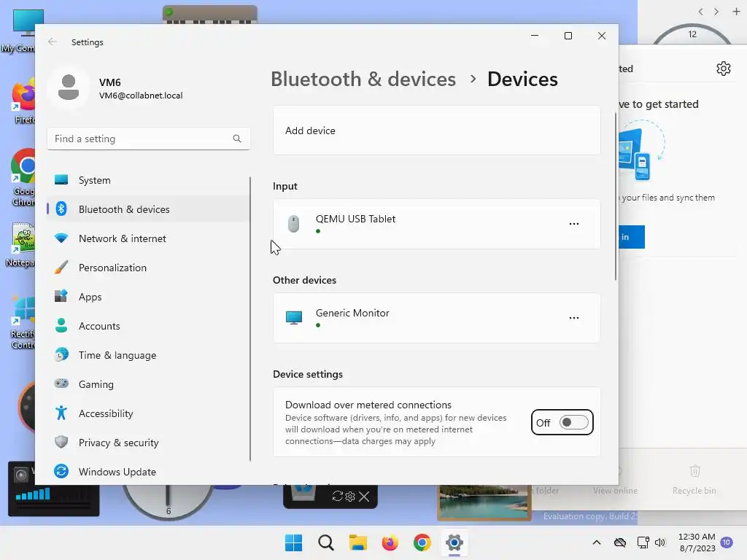Open Accounts settings
This screenshot has width=747, height=560.
point(148,326)
